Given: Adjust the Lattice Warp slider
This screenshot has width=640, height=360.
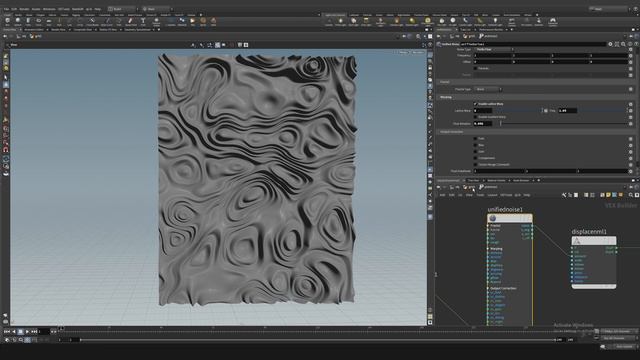Looking at the screenshot, I should point(517,111).
